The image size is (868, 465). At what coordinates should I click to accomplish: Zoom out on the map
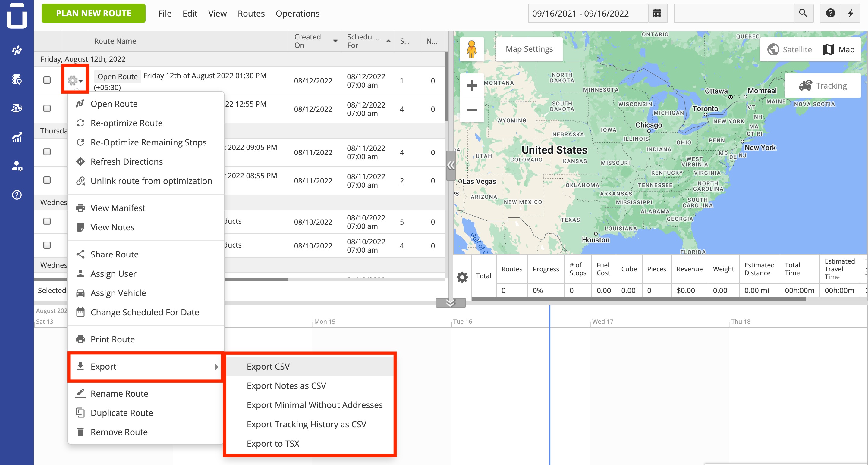pyautogui.click(x=472, y=110)
